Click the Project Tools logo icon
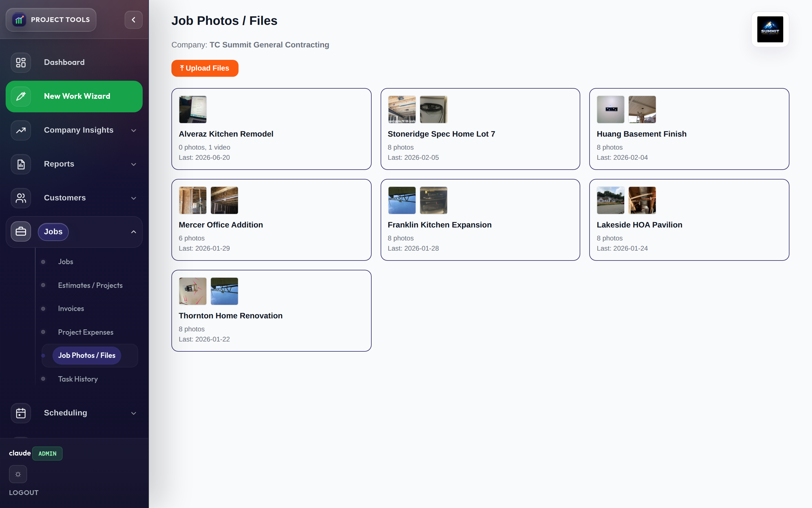 tap(19, 20)
